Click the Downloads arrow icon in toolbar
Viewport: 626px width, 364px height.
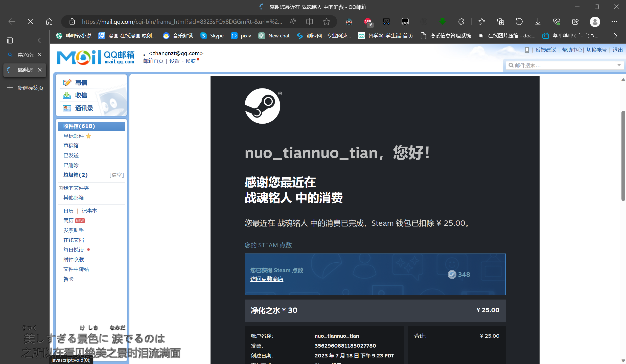[x=538, y=22]
